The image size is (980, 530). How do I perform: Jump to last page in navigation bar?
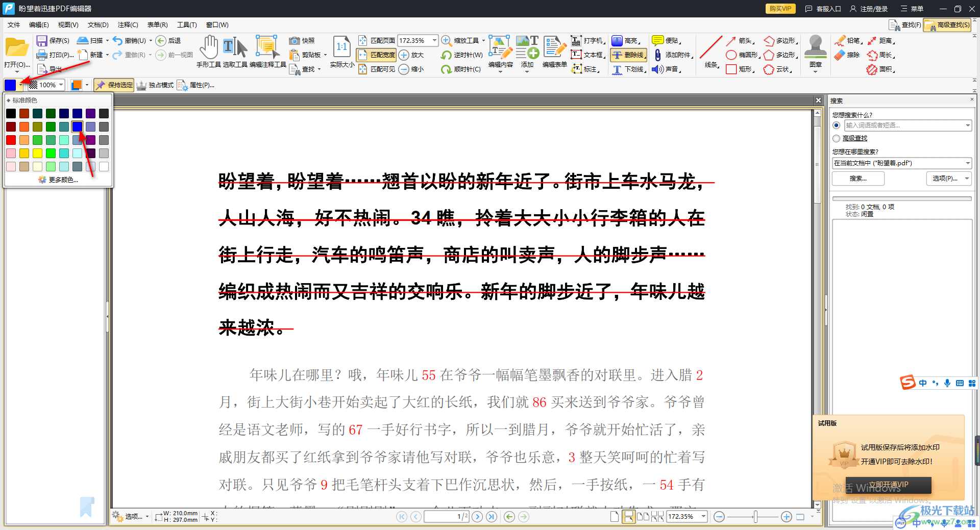coord(492,517)
